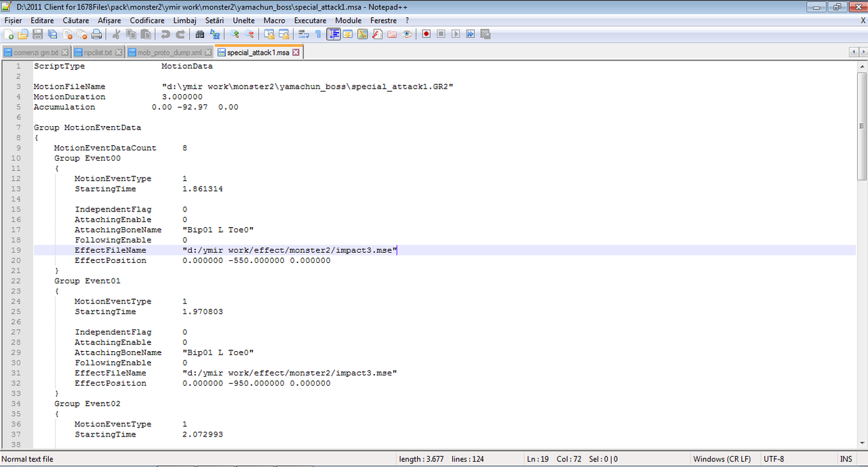Click the vertical scrollbar thumb
This screenshot has height=467, width=868.
tap(862, 125)
